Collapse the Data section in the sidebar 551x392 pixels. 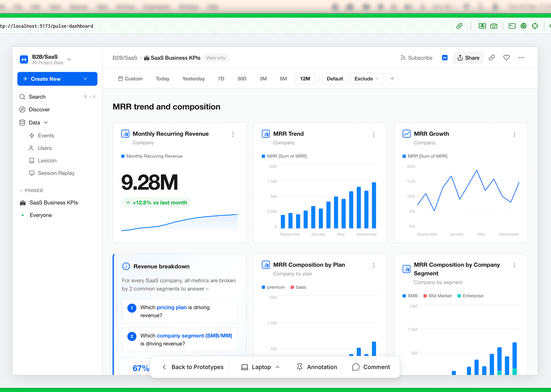45,122
